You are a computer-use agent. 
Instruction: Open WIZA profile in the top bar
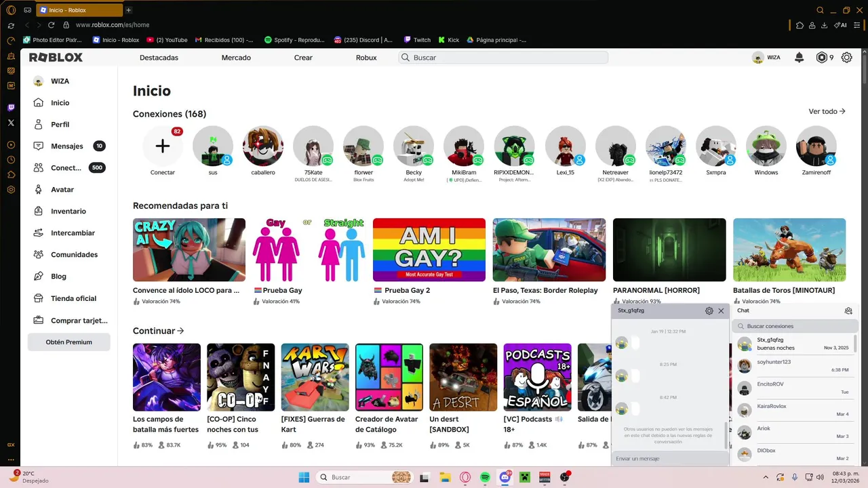(766, 58)
